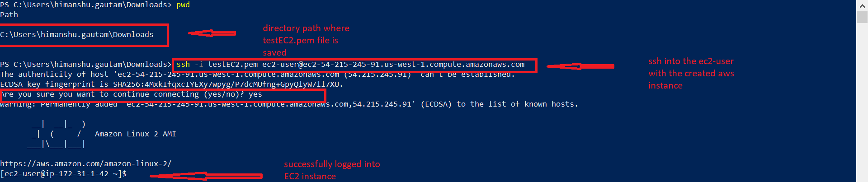Click the 'Path' output header
This screenshot has width=868, height=182.
point(9,15)
